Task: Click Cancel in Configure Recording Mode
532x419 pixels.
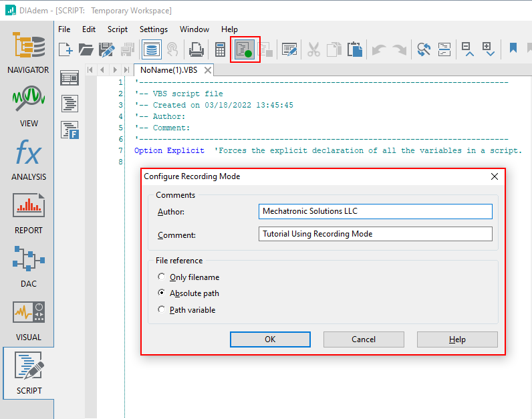Action: [364, 339]
